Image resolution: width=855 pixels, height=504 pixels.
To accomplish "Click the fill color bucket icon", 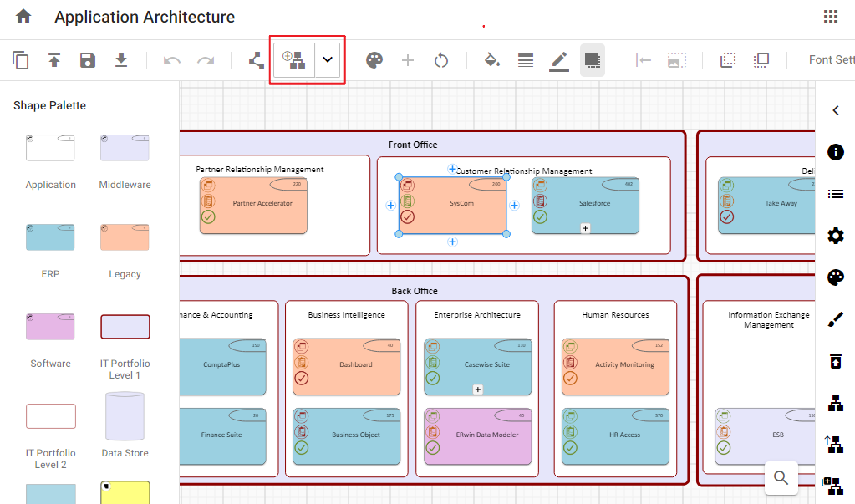I will 491,60.
